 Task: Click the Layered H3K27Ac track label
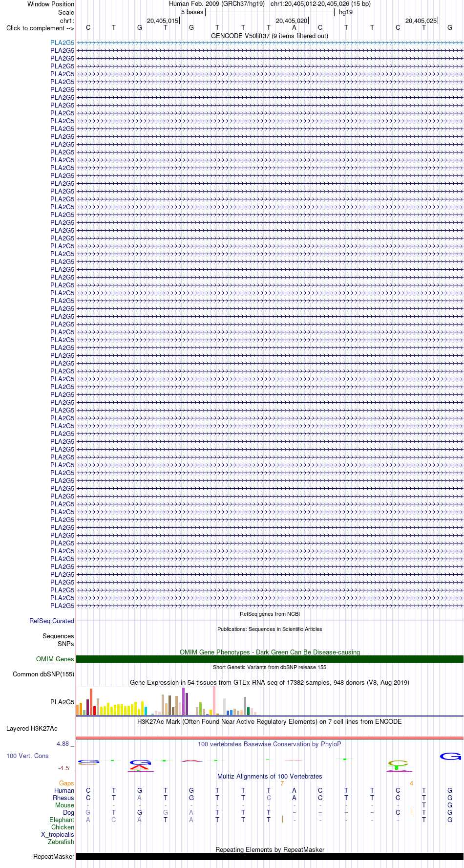pyautogui.click(x=32, y=729)
